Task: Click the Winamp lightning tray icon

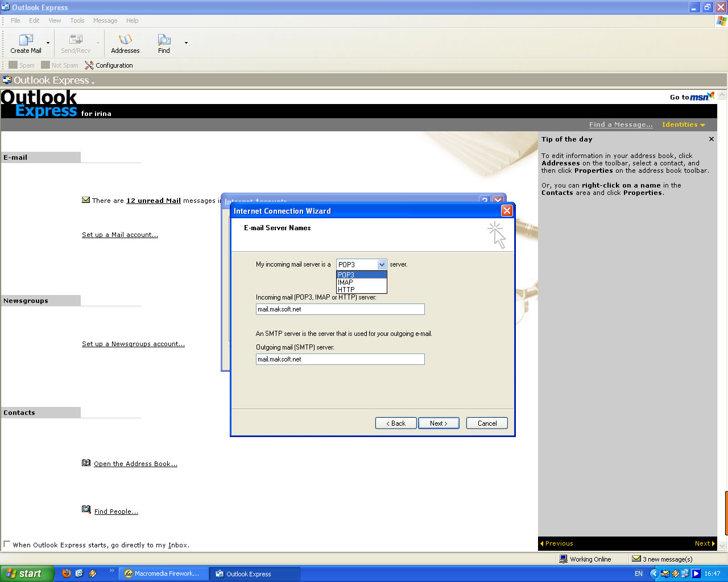Action: pos(676,573)
